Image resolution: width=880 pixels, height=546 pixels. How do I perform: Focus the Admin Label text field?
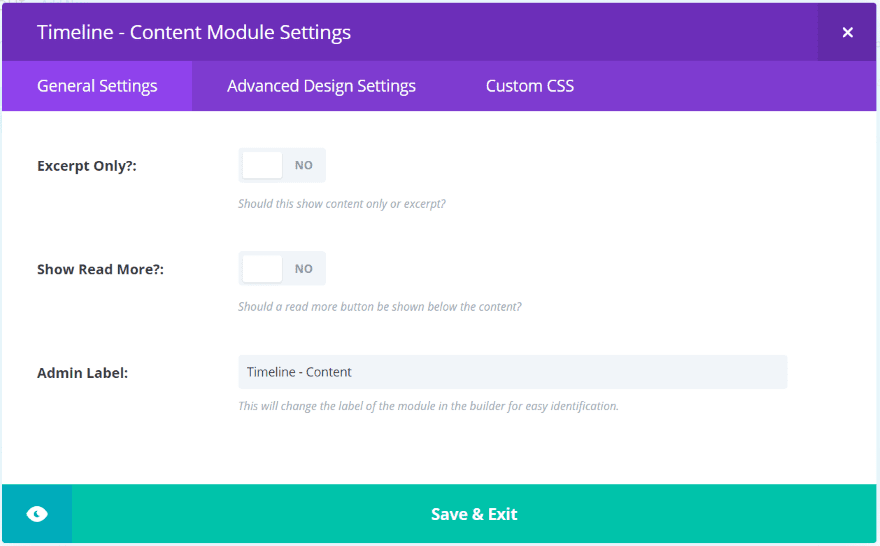pos(512,372)
